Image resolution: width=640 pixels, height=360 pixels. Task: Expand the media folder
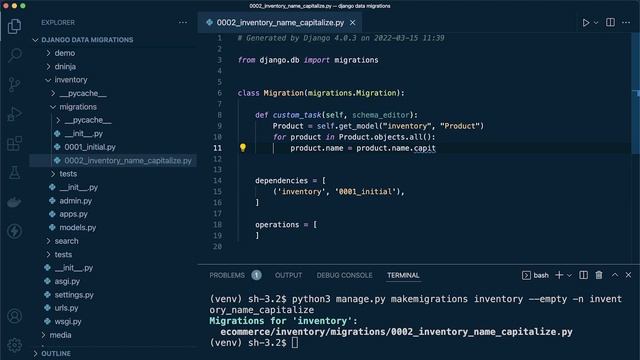click(x=60, y=335)
